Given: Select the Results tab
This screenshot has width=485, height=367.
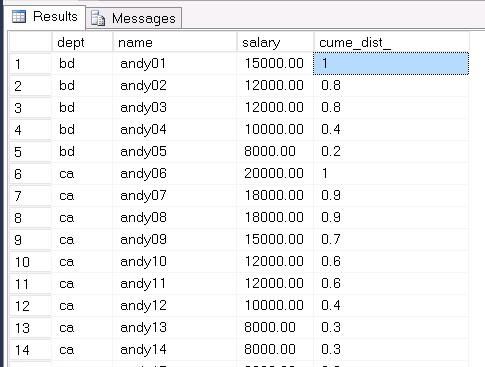Looking at the screenshot, I should pos(45,16).
